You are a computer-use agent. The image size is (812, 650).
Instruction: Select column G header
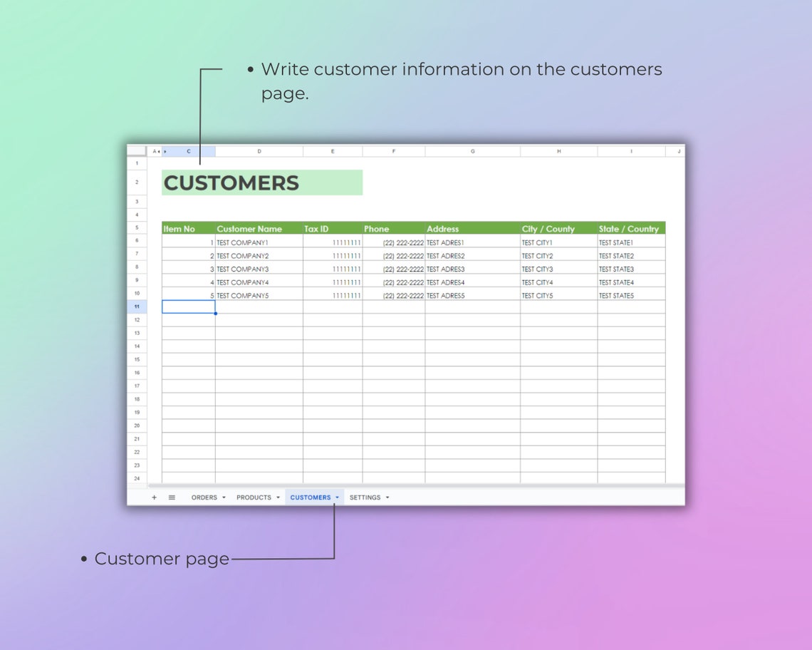(x=472, y=151)
